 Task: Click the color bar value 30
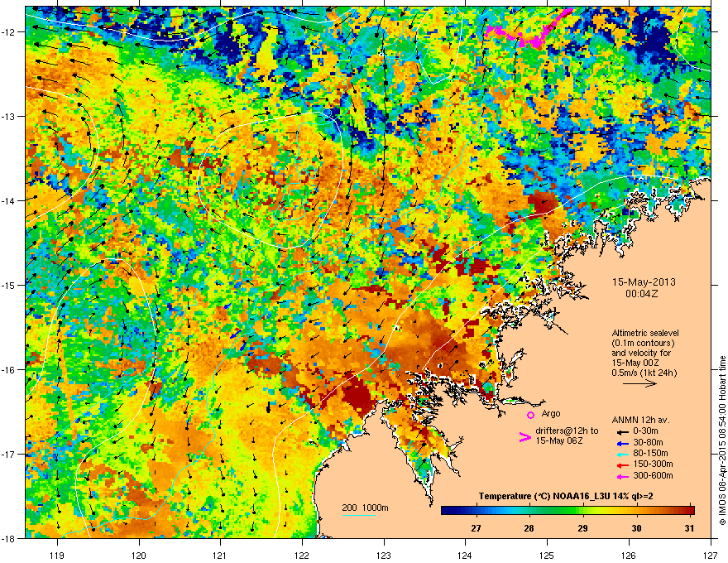[636, 528]
